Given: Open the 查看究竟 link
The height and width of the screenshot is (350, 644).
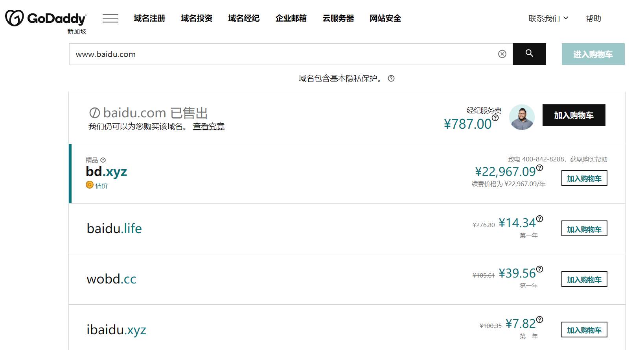Looking at the screenshot, I should tap(208, 126).
